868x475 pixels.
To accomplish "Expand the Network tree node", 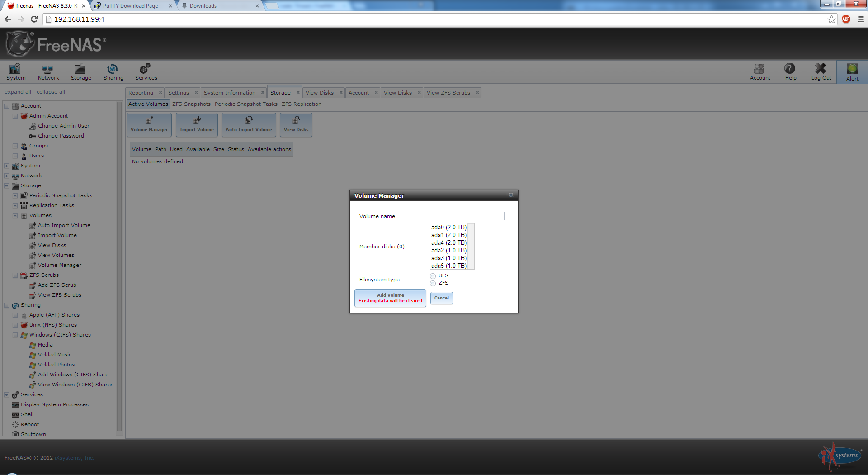I will (x=7, y=176).
